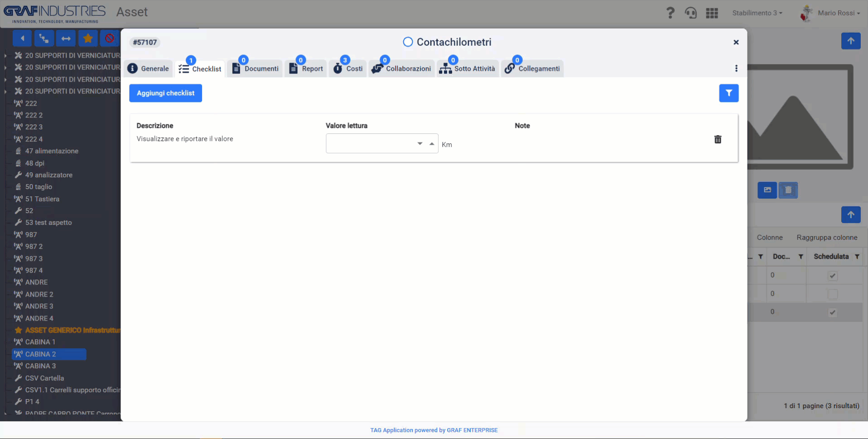The image size is (868, 439).
Task: Click the red prohibited circle button
Action: 110,39
